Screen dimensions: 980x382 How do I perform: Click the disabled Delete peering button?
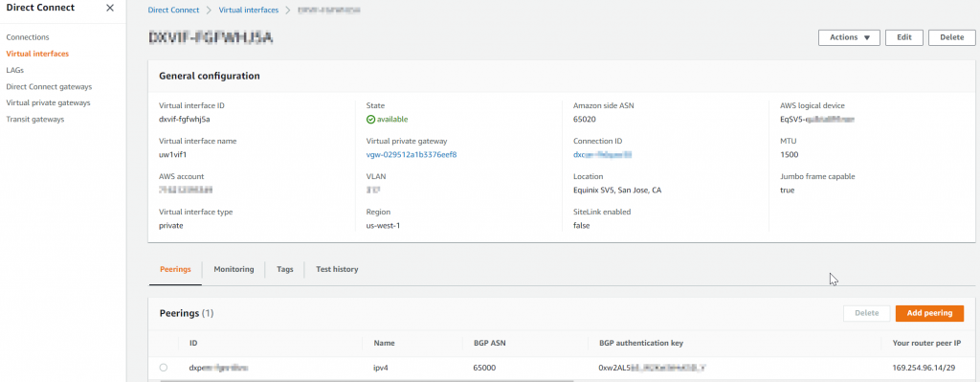click(x=866, y=313)
